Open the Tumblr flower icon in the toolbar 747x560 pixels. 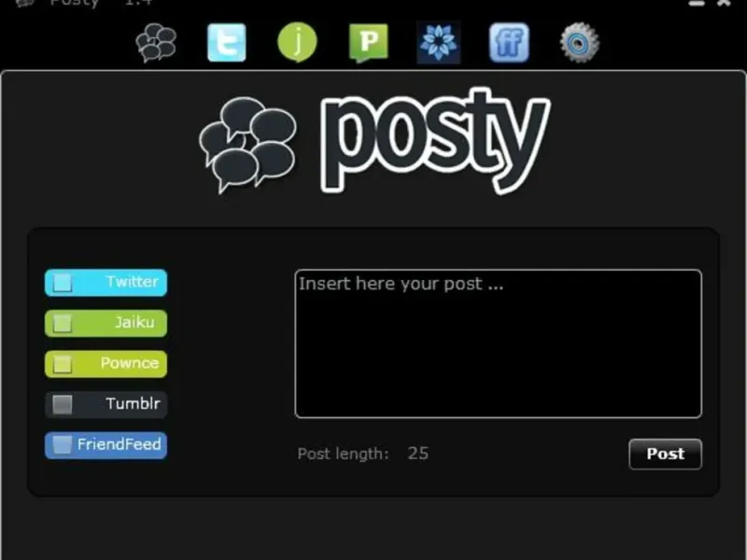click(438, 42)
